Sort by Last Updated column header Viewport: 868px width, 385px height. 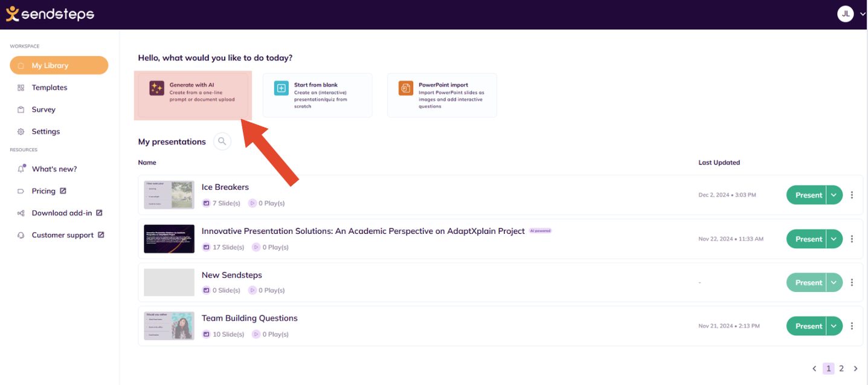click(x=719, y=163)
